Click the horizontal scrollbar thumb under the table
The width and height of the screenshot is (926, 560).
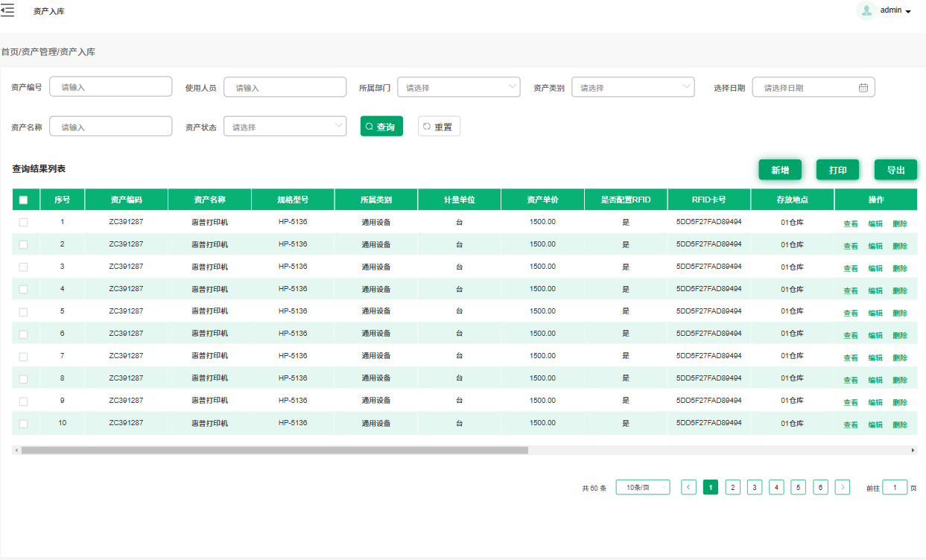coord(274,451)
